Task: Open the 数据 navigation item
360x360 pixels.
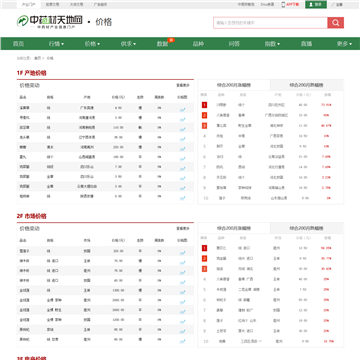Action: point(162,44)
